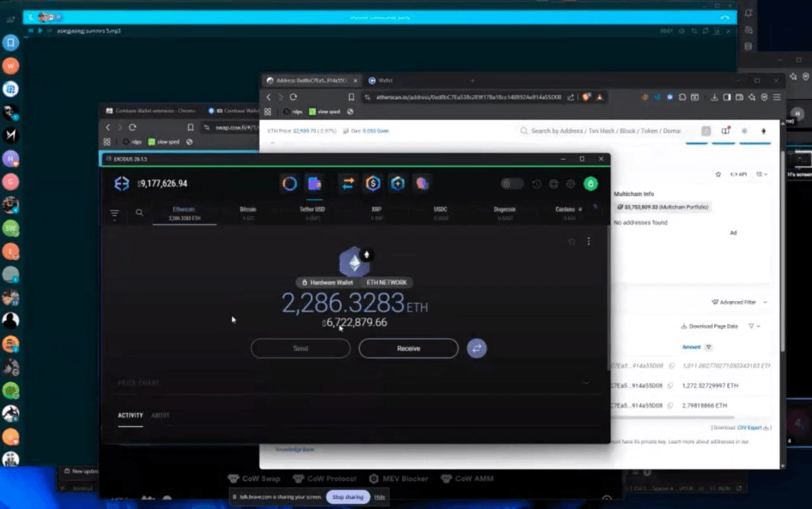
Task: Open the asset filter list dropdown in Exodus
Action: (x=115, y=214)
